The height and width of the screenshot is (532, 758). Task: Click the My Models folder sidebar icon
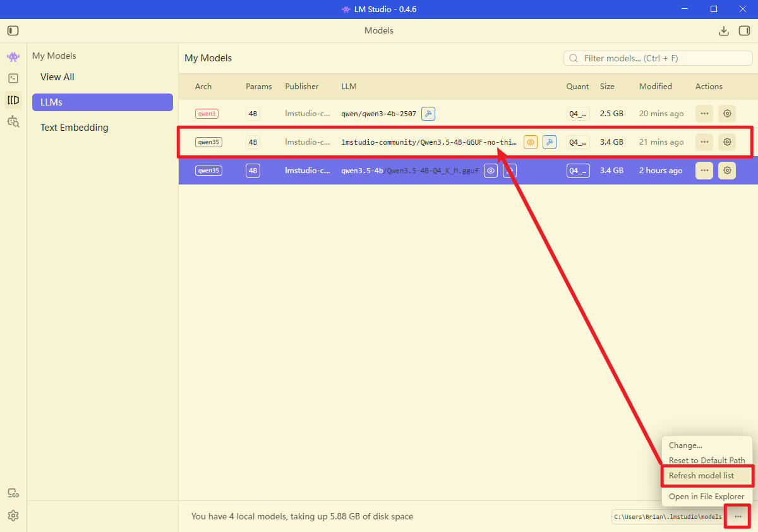(x=13, y=100)
